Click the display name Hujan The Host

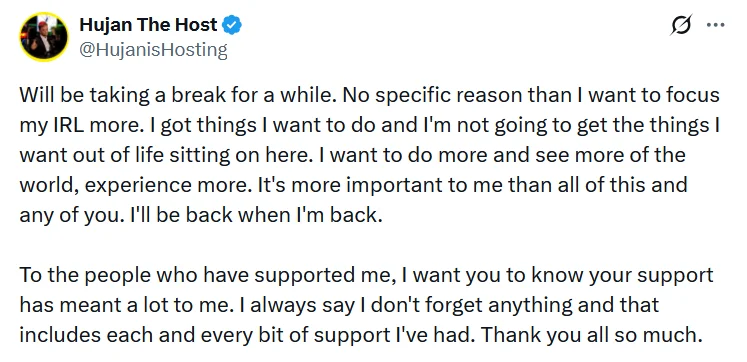click(x=148, y=25)
